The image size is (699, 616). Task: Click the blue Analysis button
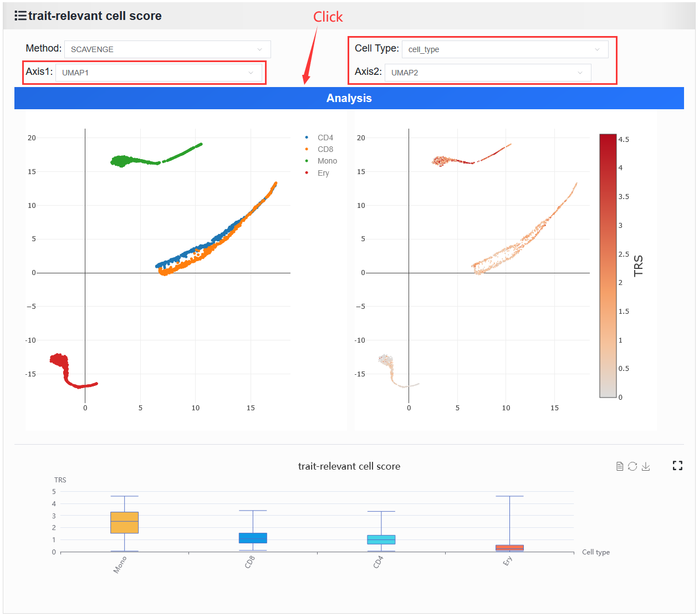[349, 98]
